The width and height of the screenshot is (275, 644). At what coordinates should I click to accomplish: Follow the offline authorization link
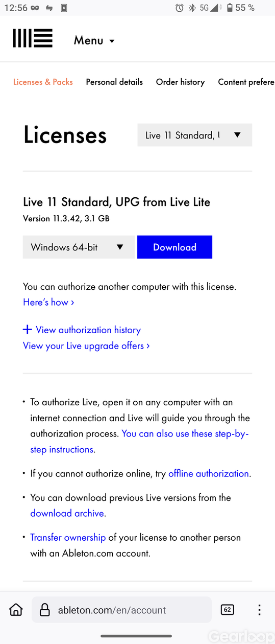[209, 473]
